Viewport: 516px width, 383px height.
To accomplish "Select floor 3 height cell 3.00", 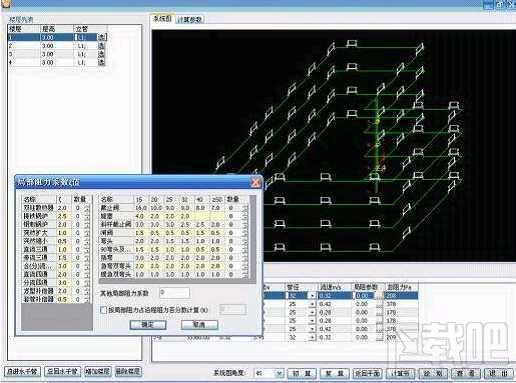I will coord(56,54).
